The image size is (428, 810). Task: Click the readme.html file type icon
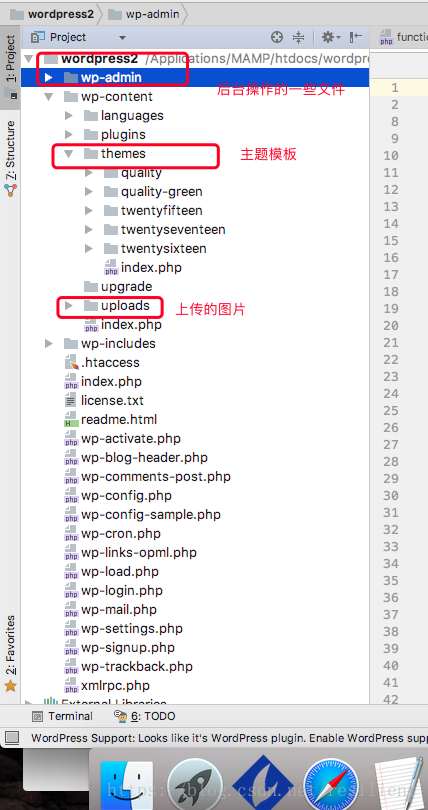click(71, 420)
